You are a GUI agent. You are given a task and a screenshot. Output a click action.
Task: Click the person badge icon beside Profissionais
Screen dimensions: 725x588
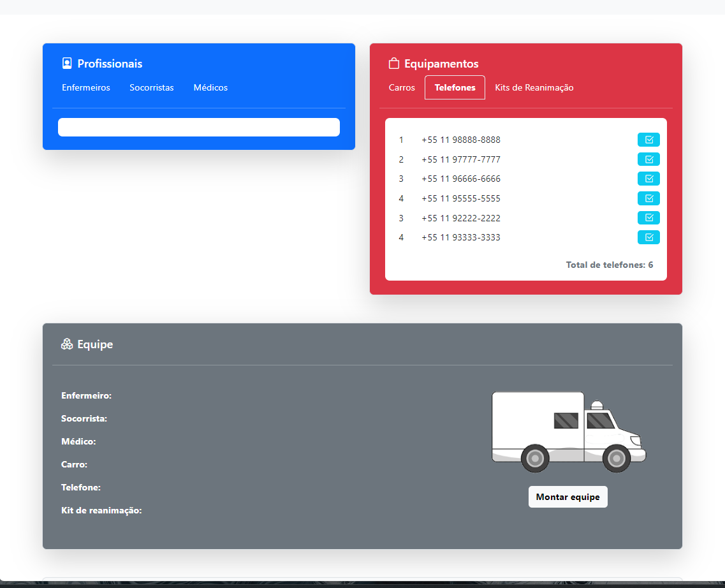66,62
